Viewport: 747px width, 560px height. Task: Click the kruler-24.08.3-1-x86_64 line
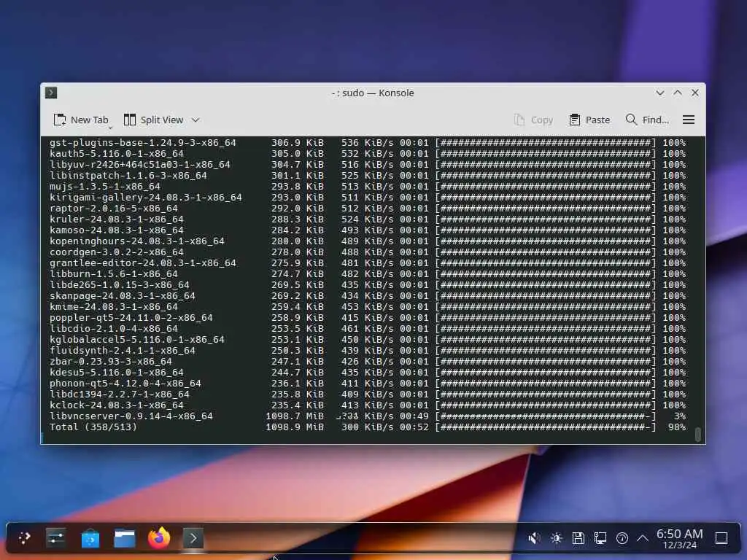click(x=368, y=219)
